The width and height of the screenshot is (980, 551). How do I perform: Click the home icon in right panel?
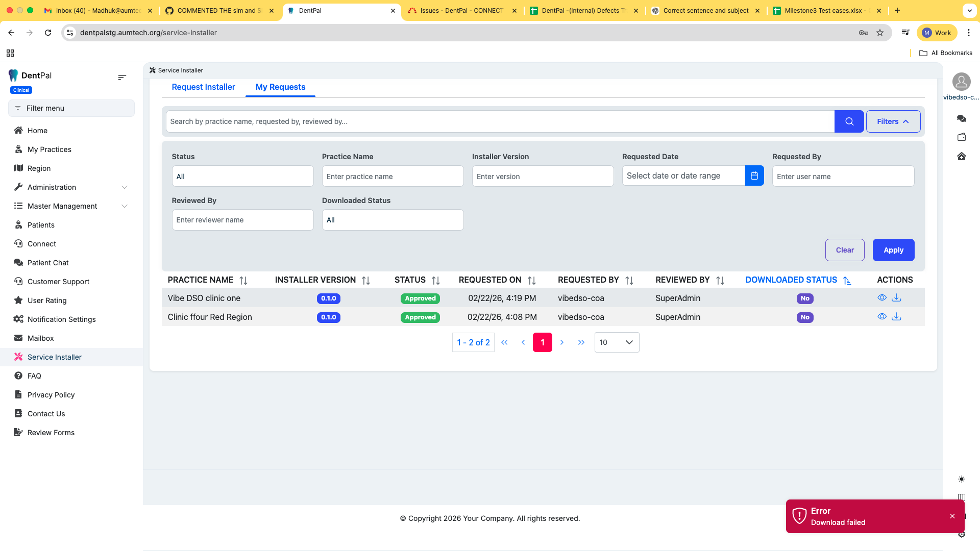coord(961,156)
